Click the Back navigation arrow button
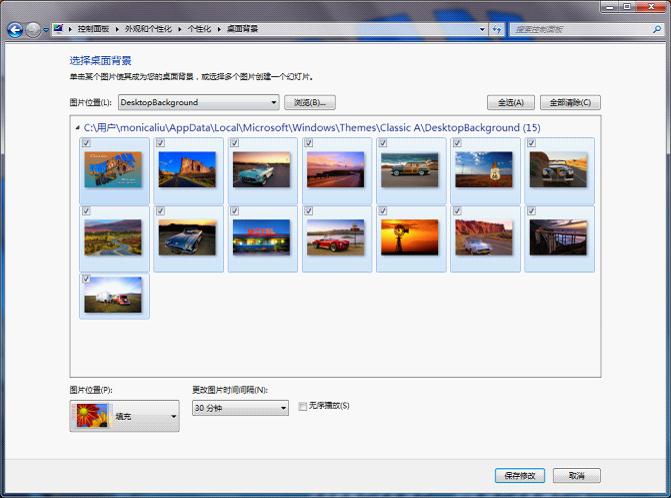The width and height of the screenshot is (671, 498). (15, 30)
